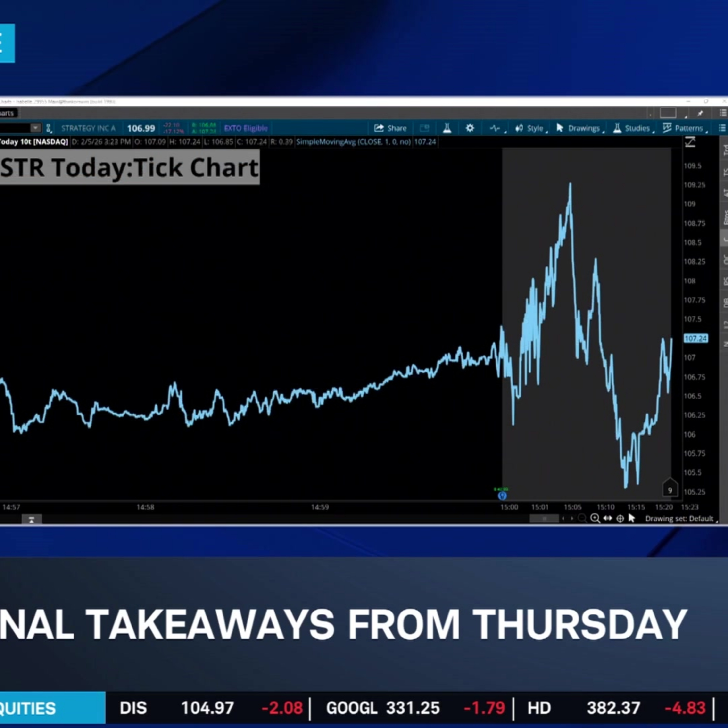The height and width of the screenshot is (728, 728).
Task: Open chart settings gear icon
Action: (470, 128)
